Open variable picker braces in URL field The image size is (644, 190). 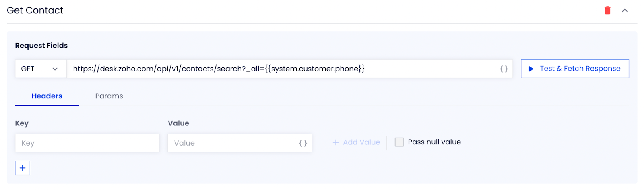pyautogui.click(x=504, y=69)
